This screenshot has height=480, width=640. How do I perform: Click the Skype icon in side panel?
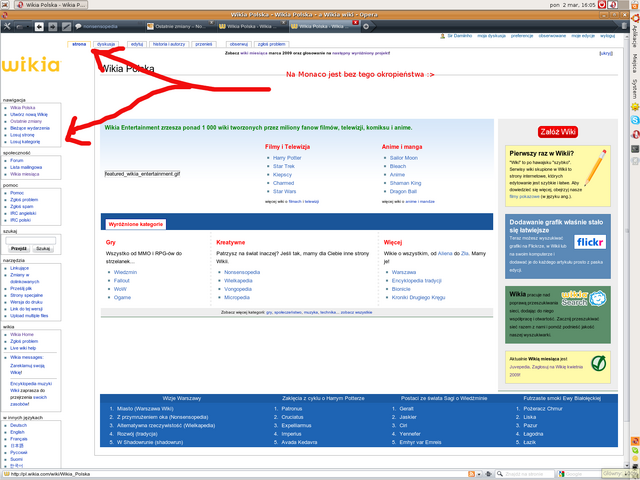(x=635, y=120)
